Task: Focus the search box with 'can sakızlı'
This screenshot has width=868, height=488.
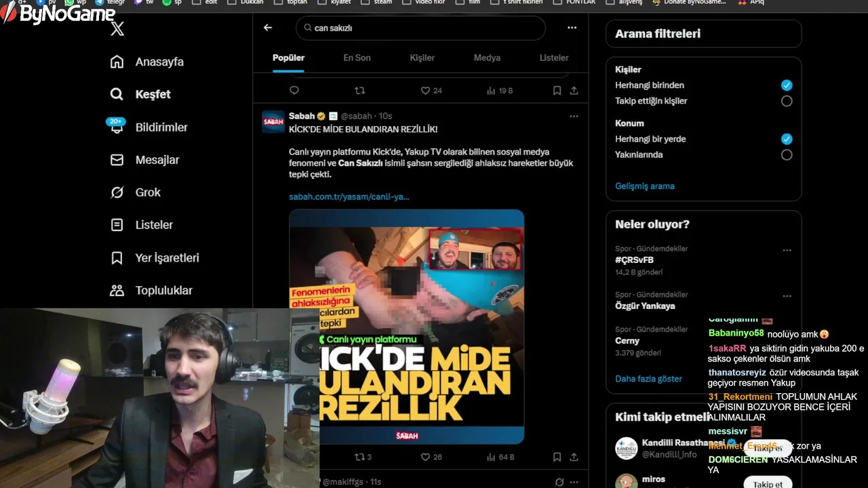Action: pos(420,28)
